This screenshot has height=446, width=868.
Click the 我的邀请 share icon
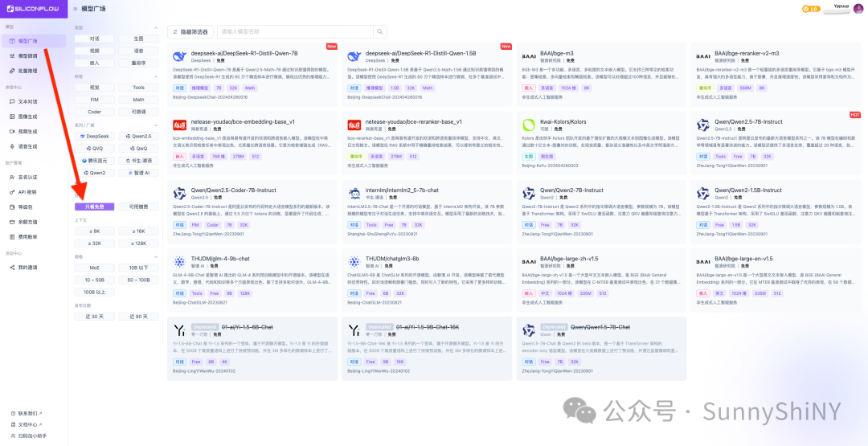click(x=12, y=268)
